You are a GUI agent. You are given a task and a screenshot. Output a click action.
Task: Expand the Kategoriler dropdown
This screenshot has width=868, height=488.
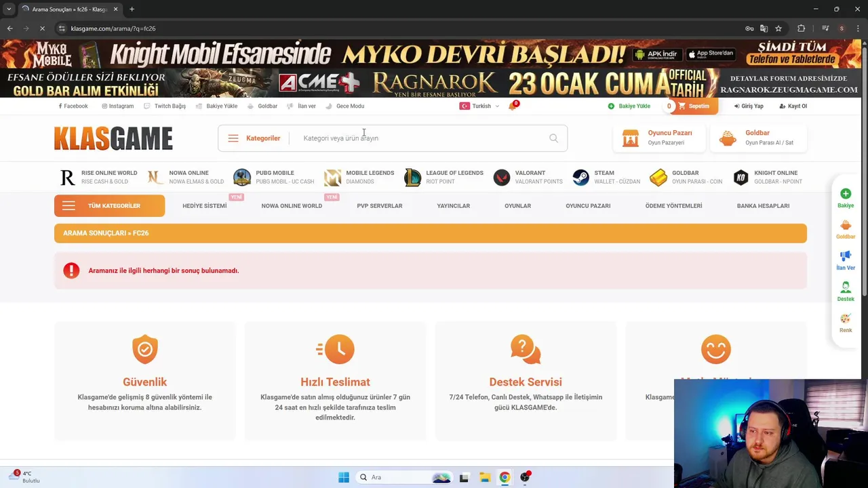(x=254, y=138)
